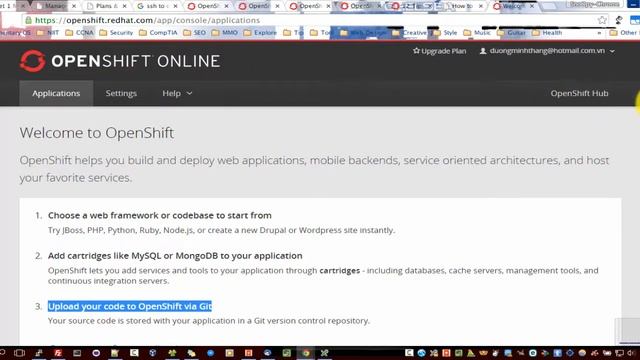Open the MMO bookmarks folder
This screenshot has height=360, width=640.
coord(225,33)
